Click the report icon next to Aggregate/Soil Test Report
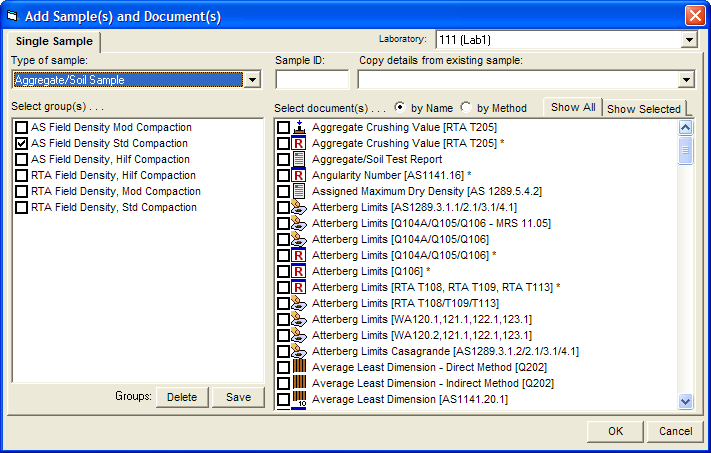Image resolution: width=711 pixels, height=453 pixels. 298,160
